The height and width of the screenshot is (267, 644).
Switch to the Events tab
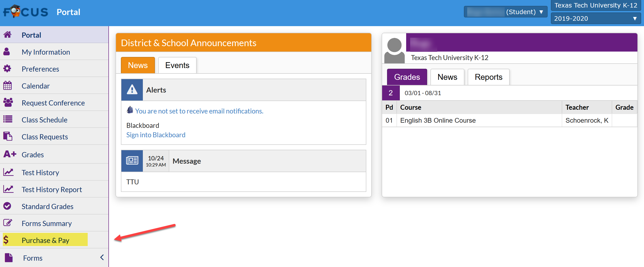177,65
